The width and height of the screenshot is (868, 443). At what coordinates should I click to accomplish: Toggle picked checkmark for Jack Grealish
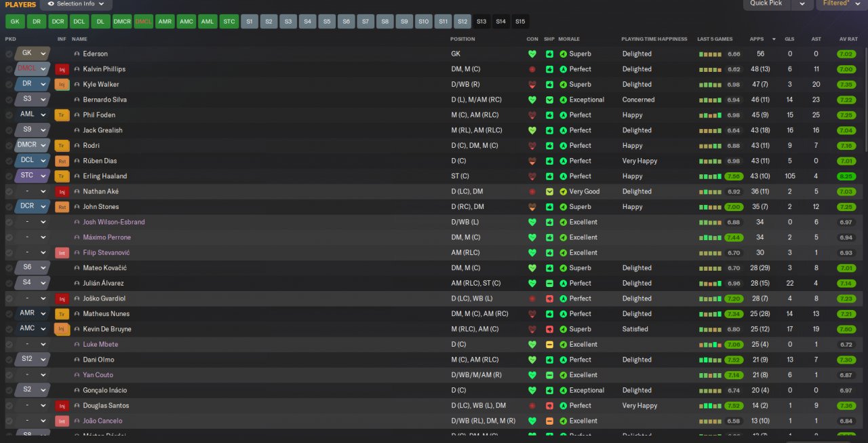pyautogui.click(x=9, y=130)
